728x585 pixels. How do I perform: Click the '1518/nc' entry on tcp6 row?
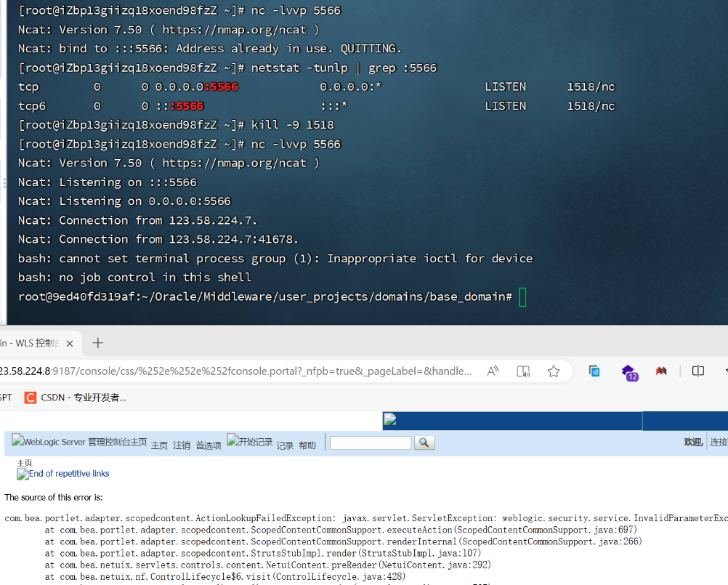(x=591, y=106)
